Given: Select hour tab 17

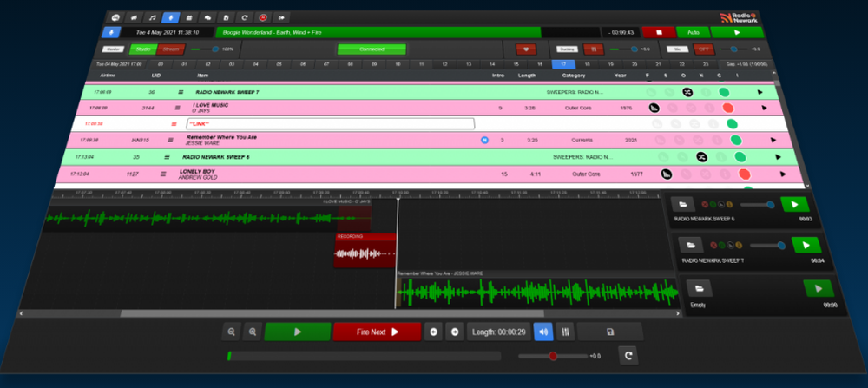Looking at the screenshot, I should [x=563, y=64].
